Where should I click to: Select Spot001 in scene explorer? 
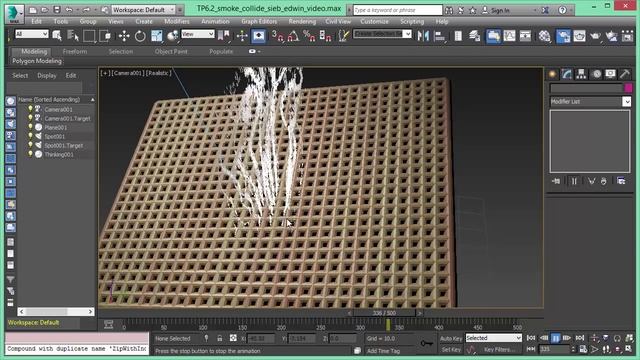click(55, 136)
